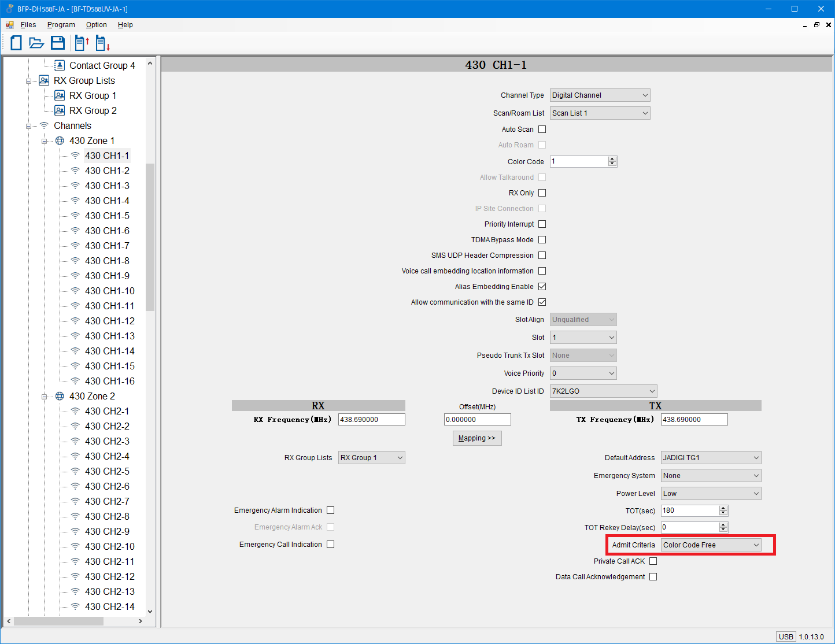Click the Mapping >> button
Viewport: 835px width, 644px height.
(x=477, y=438)
